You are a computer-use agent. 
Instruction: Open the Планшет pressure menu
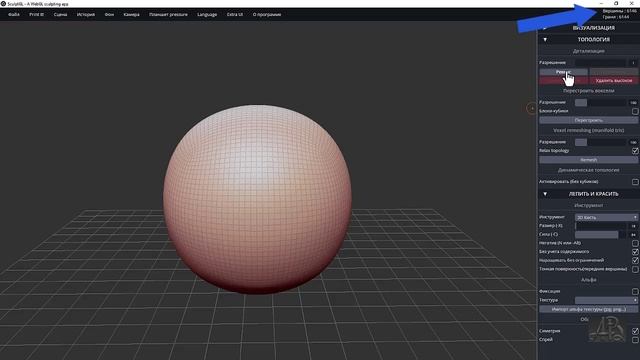[168, 14]
